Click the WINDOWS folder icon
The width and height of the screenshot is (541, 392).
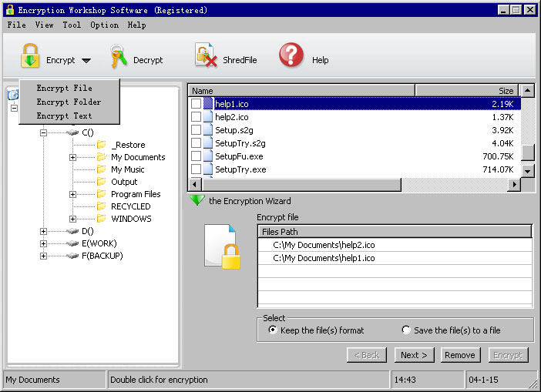point(102,219)
